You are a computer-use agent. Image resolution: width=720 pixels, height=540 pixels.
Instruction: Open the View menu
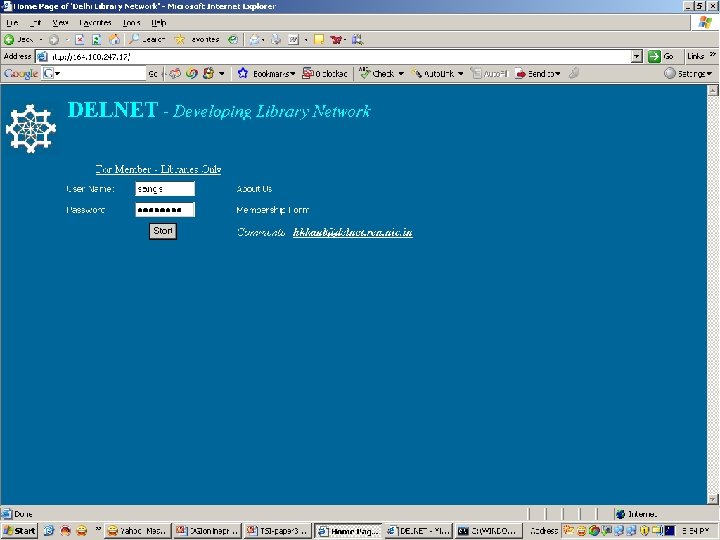point(60,22)
